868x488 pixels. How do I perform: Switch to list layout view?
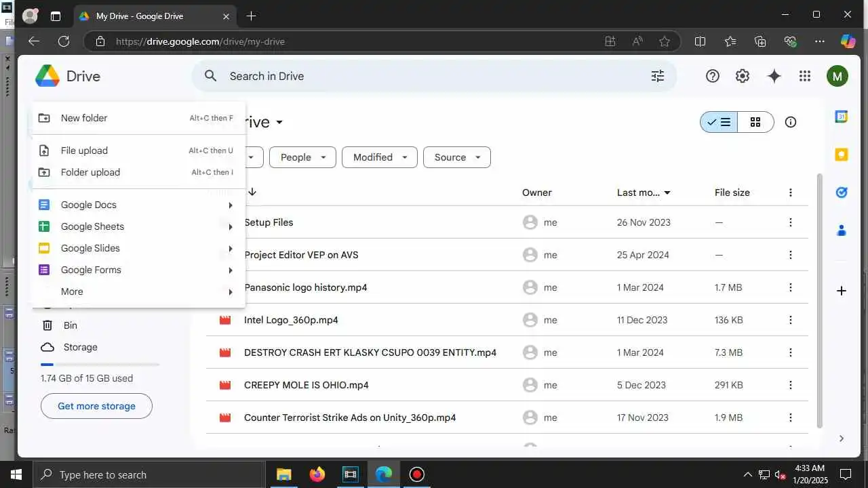719,122
